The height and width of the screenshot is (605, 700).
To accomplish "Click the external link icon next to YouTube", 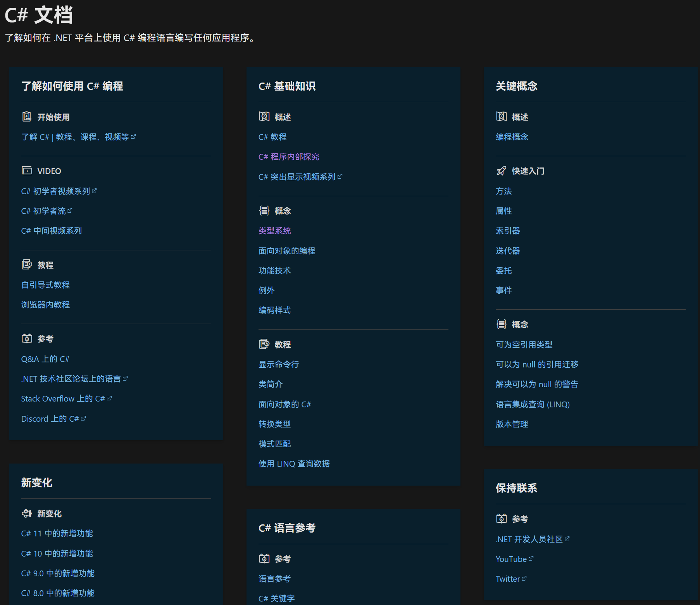I will (x=531, y=558).
